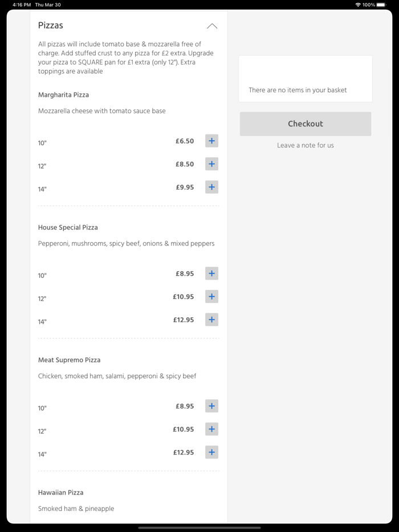Click the Pizzas section heading
399x532 pixels.
coord(51,26)
